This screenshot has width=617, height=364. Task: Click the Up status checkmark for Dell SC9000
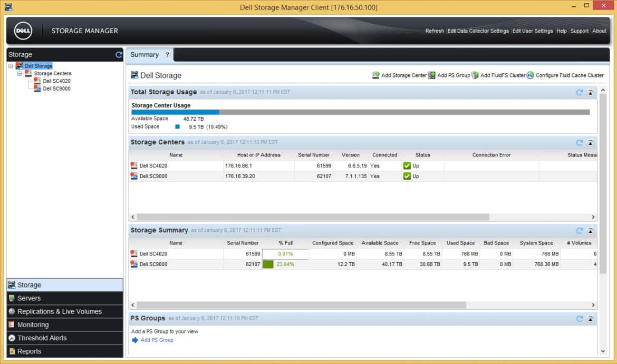pos(407,176)
